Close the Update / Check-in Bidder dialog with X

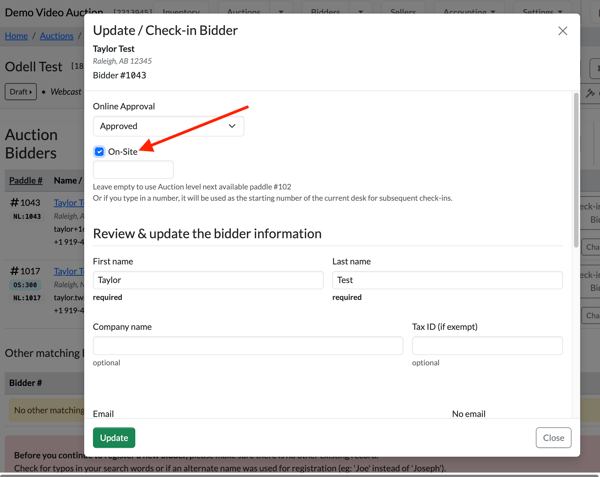[562, 31]
